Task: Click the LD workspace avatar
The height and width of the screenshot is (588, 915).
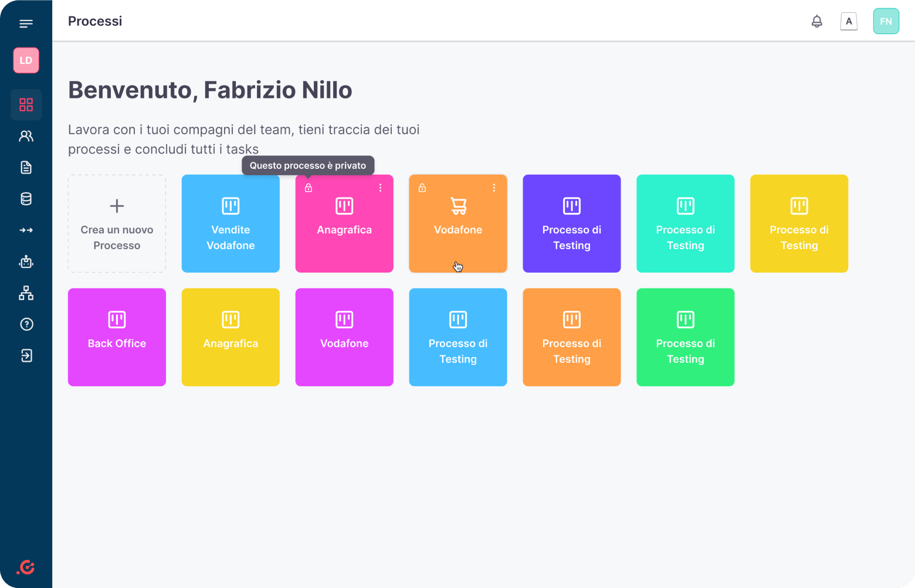Action: 26,60
